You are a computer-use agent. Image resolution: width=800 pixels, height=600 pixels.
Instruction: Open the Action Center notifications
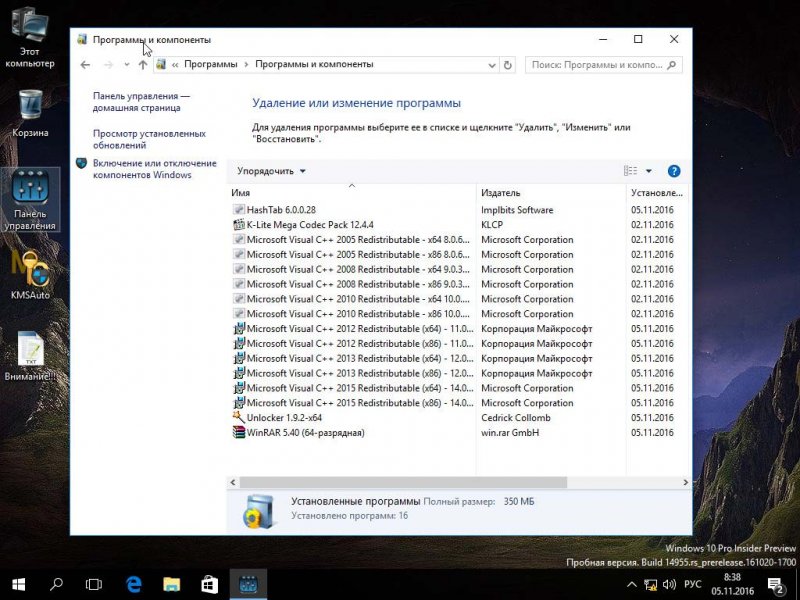click(x=776, y=585)
